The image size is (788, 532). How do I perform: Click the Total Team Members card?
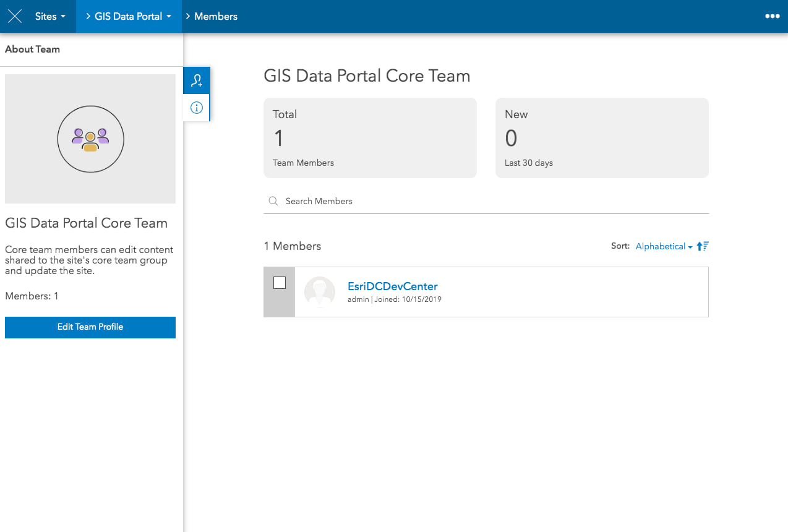point(370,138)
